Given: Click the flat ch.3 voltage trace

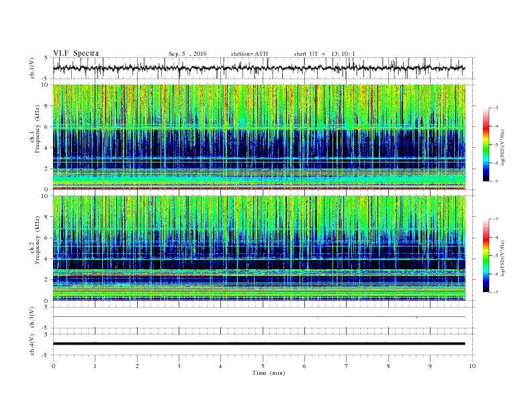Looking at the screenshot, I should click(259, 317).
